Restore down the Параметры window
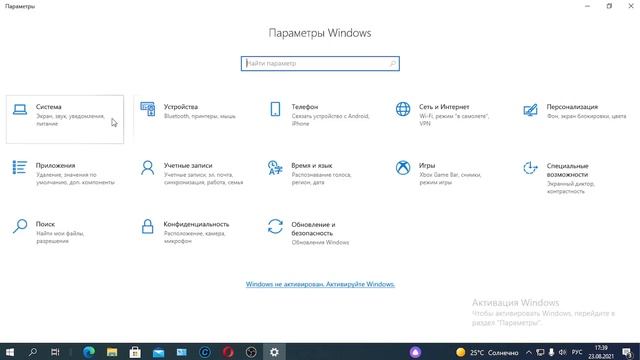The height and width of the screenshot is (360, 640). pyautogui.click(x=609, y=6)
